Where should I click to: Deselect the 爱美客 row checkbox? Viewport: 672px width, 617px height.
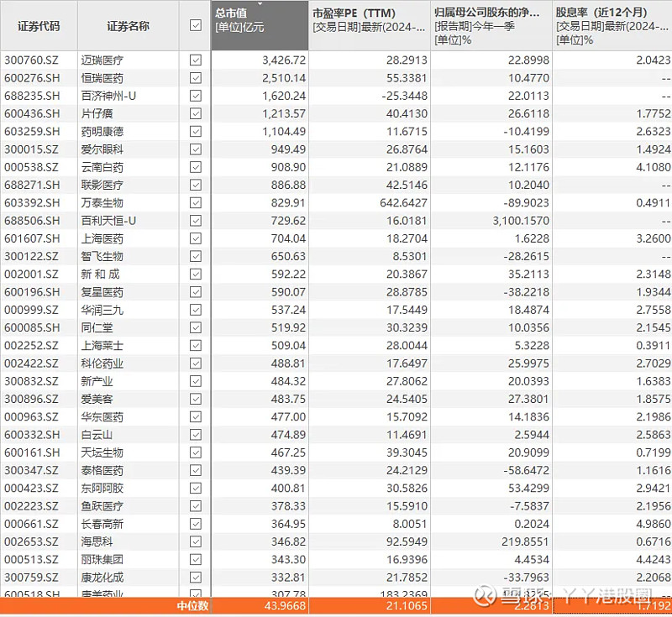[196, 399]
